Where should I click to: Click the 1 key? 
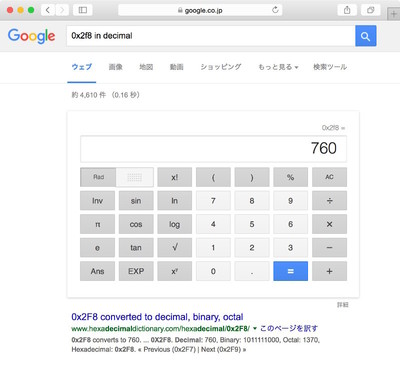click(x=213, y=247)
